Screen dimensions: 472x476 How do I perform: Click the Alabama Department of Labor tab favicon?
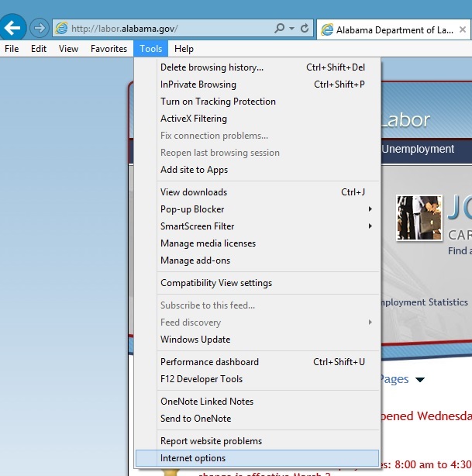327,29
